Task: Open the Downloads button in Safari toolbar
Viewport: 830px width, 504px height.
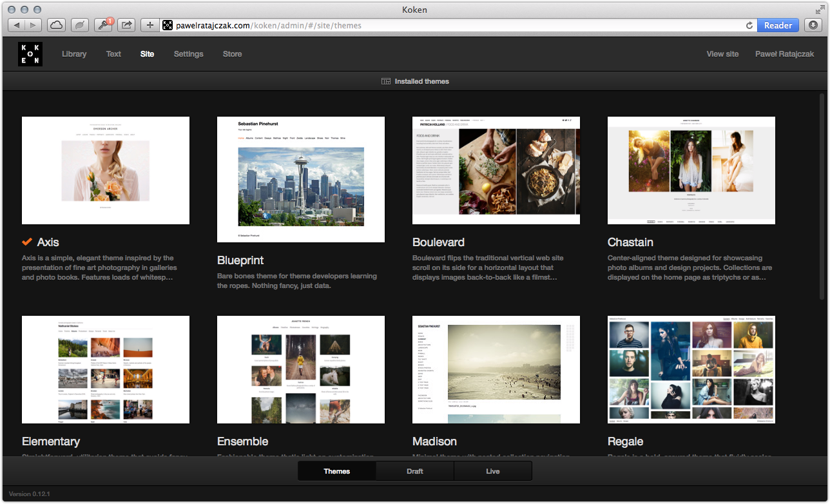Action: pyautogui.click(x=813, y=25)
